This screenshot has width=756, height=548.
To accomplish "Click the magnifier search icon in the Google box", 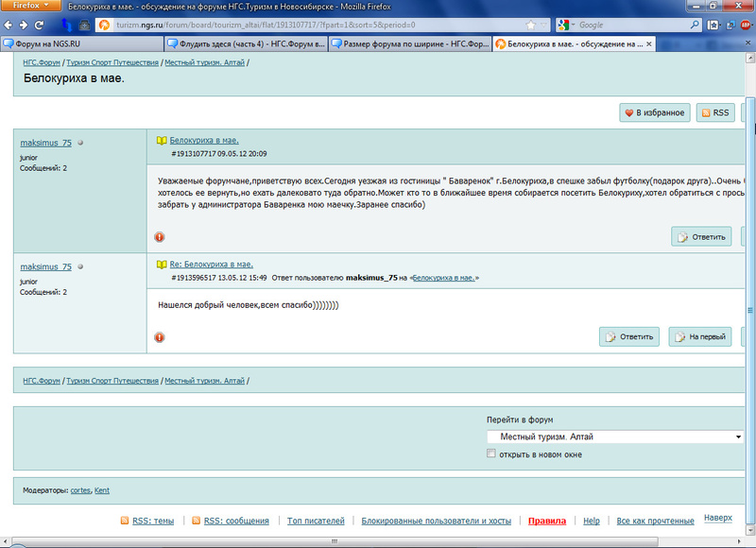I will 695,25.
